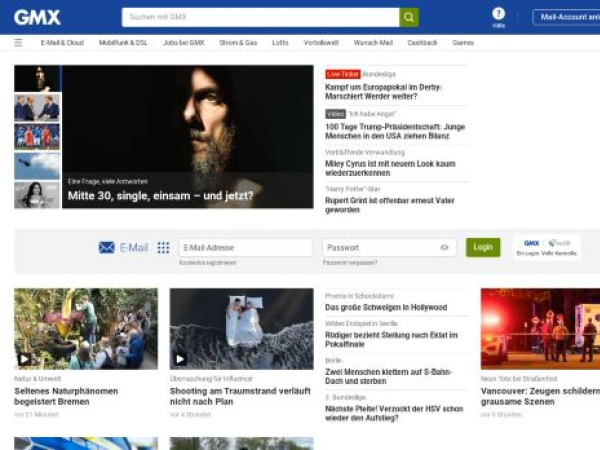Select handshake politicians carousel thumbnail

[x=37, y=108]
